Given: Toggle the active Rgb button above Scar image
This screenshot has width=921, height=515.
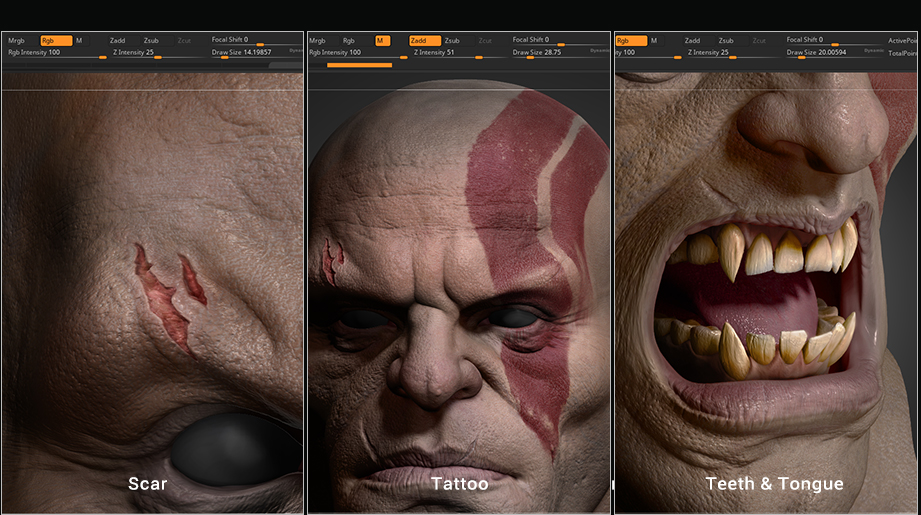Looking at the screenshot, I should [x=55, y=41].
